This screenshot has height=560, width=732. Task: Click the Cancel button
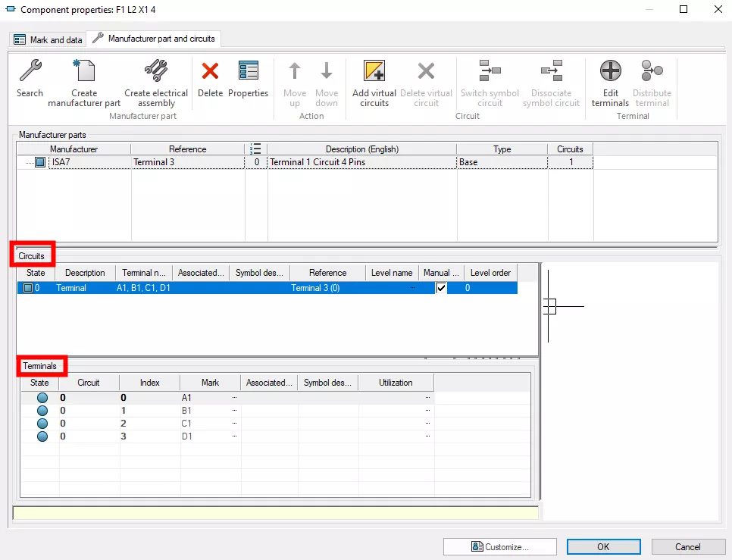point(688,546)
